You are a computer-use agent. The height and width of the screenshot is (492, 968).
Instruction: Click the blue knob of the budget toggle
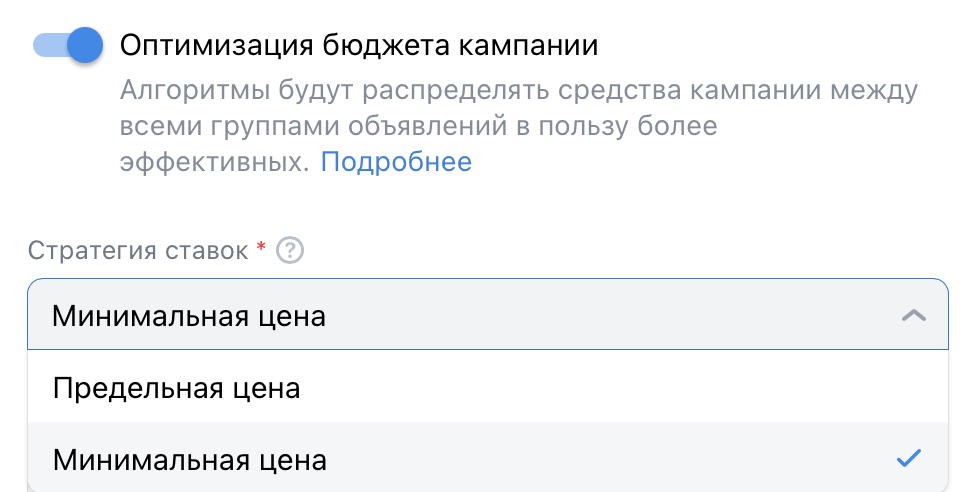pyautogui.click(x=85, y=45)
